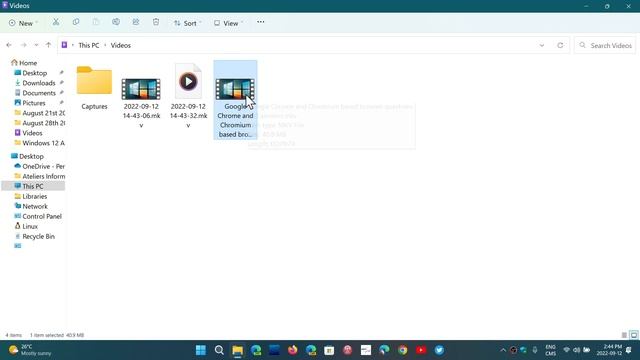Open the Sort options dropdown

[187, 23]
